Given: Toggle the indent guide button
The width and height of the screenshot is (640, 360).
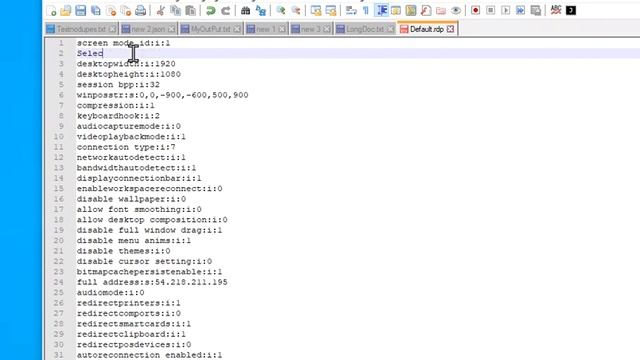Looking at the screenshot, I should [x=382, y=11].
